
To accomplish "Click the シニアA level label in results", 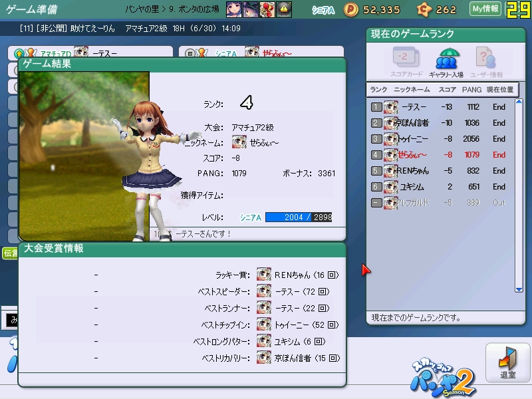I will pos(251,217).
